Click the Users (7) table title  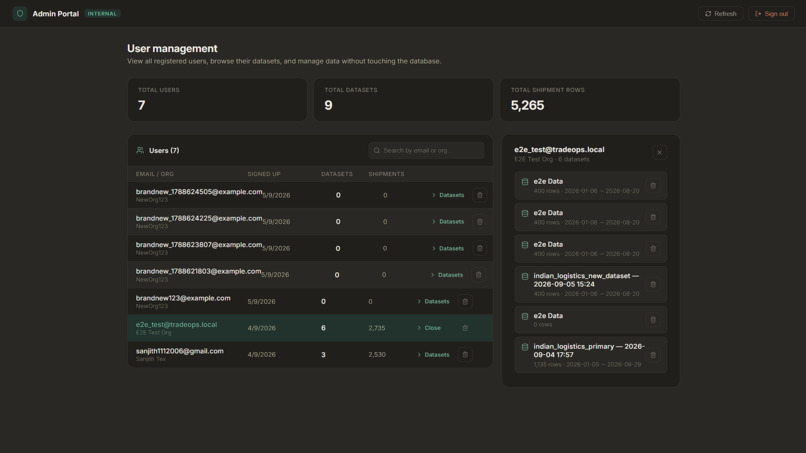point(164,151)
